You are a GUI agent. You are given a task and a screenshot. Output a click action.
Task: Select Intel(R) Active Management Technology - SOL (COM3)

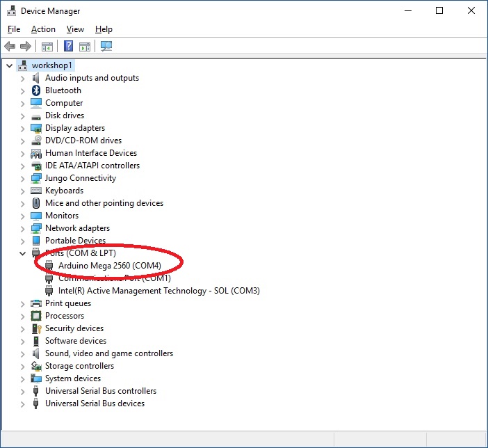[158, 291]
